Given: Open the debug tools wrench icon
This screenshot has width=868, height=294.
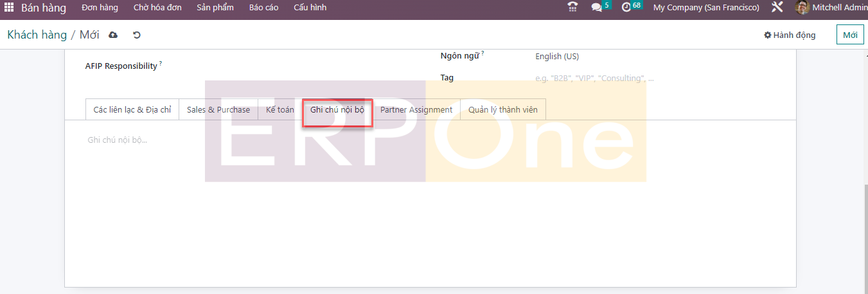Looking at the screenshot, I should pyautogui.click(x=777, y=8).
